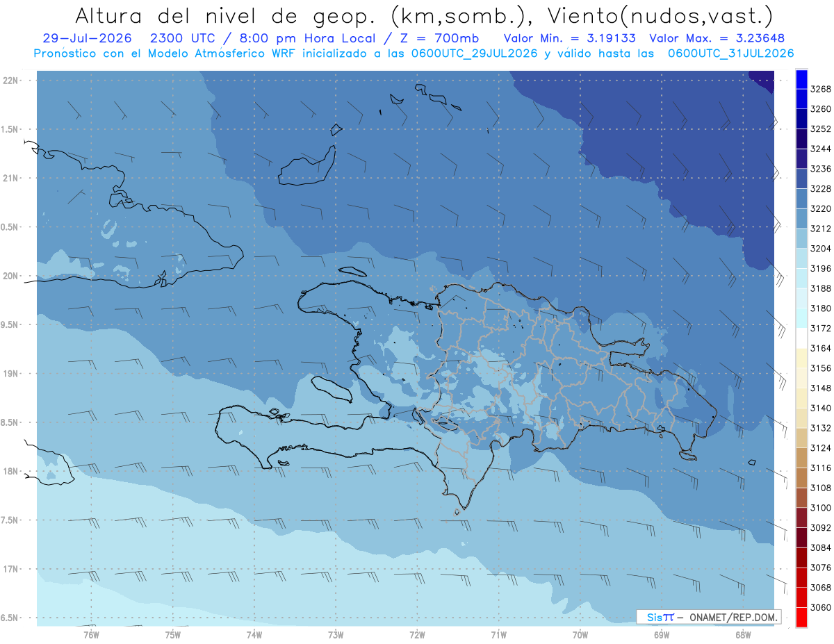Image resolution: width=834 pixels, height=644 pixels.
Task: Click the 3164 colorbar value
Action: (x=821, y=348)
